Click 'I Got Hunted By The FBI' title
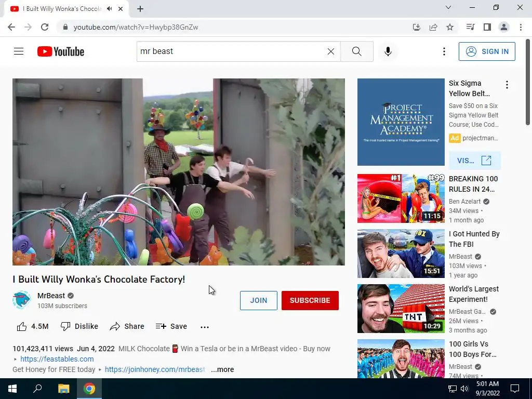This screenshot has height=399, width=532. [x=474, y=239]
